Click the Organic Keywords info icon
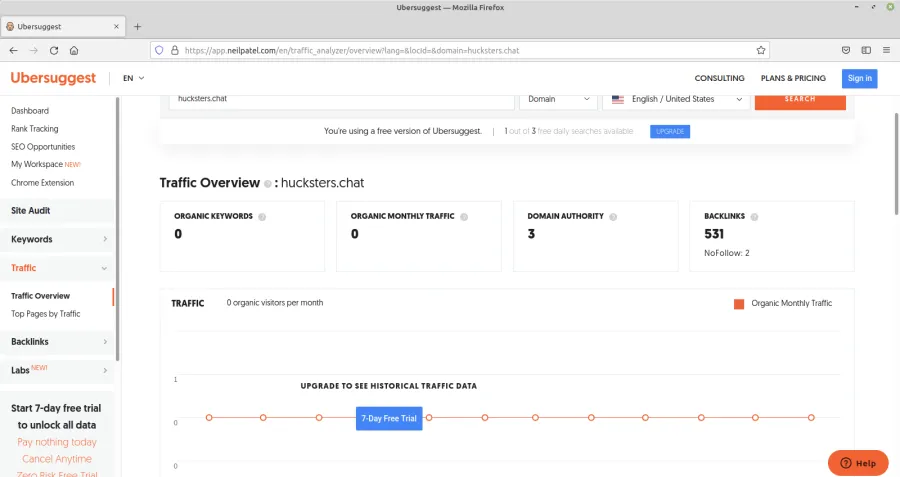900x477 pixels. [262, 216]
